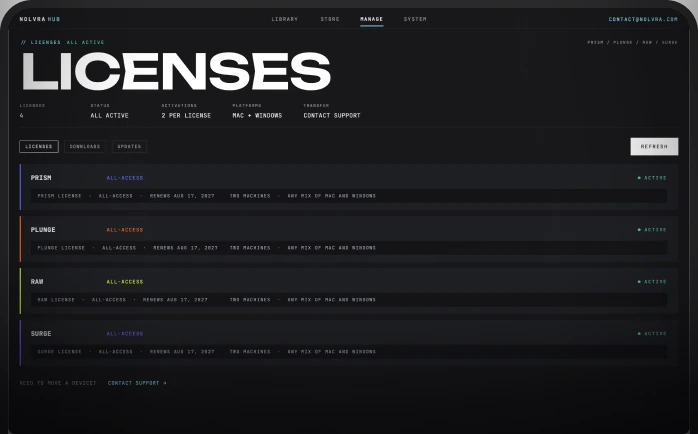Click the ACTIVE status dot for PRISM
The width and height of the screenshot is (698, 434).
pyautogui.click(x=639, y=178)
